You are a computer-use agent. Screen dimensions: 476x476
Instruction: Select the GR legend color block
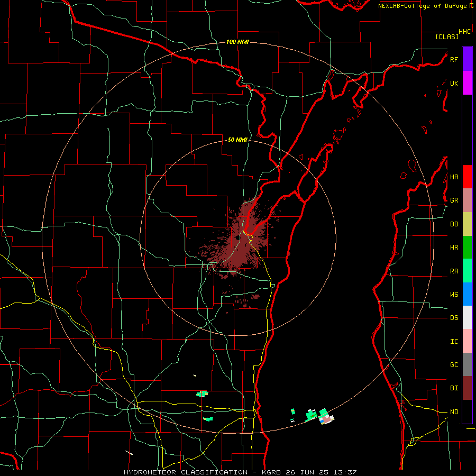(x=467, y=200)
